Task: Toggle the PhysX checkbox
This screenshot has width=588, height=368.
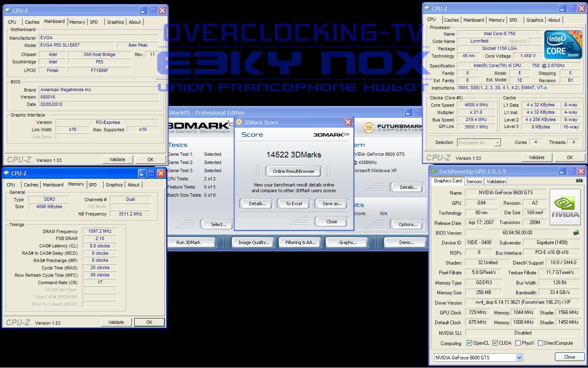Action: [518, 343]
